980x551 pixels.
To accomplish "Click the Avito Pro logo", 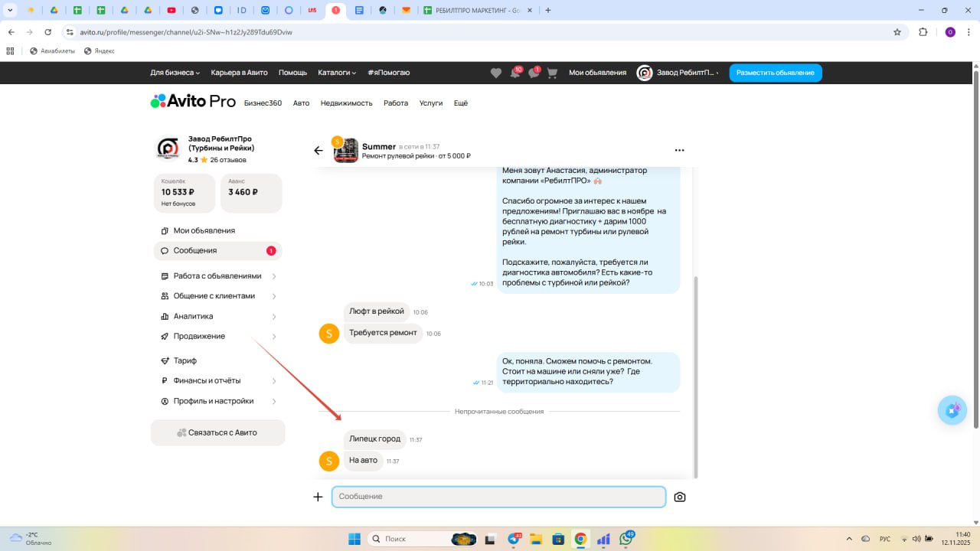I will [x=193, y=102].
